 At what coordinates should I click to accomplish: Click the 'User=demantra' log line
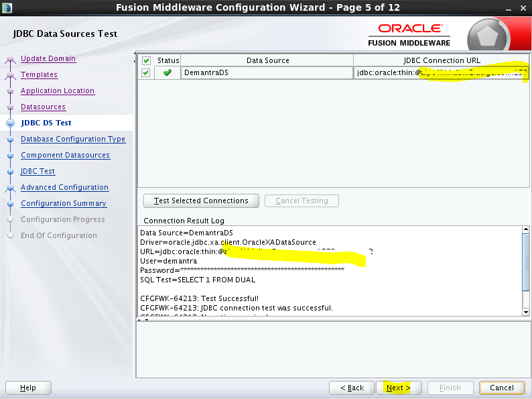click(x=168, y=261)
